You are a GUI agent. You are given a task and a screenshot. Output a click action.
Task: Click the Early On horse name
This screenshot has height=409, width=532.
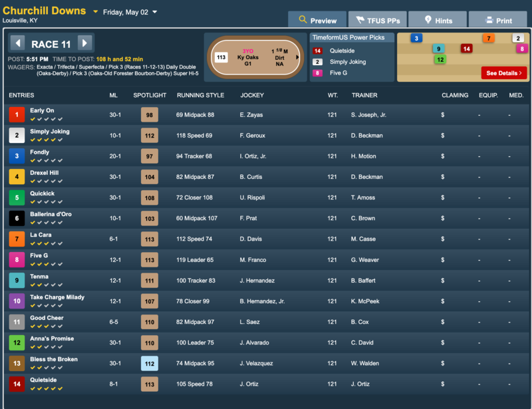point(42,110)
